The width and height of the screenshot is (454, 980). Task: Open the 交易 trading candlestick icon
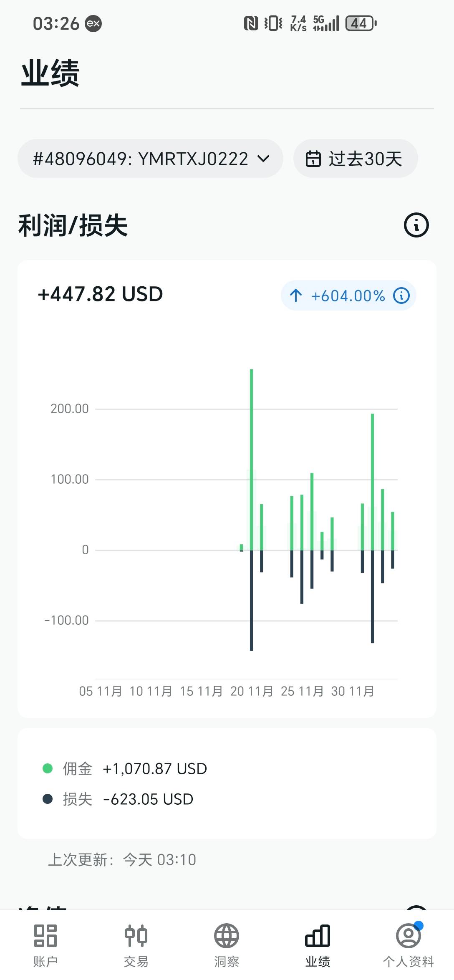[136, 936]
